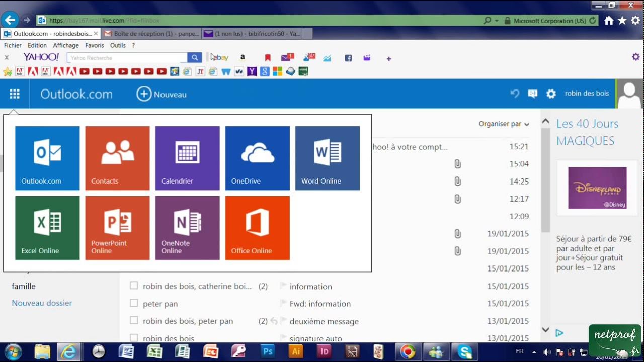Flag the deuxième message email

click(283, 321)
